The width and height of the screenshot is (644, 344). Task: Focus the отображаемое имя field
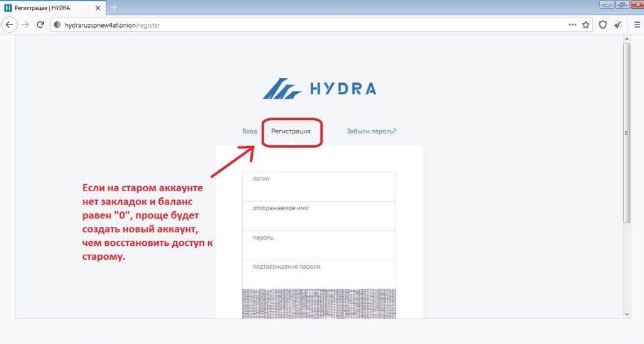tap(319, 216)
